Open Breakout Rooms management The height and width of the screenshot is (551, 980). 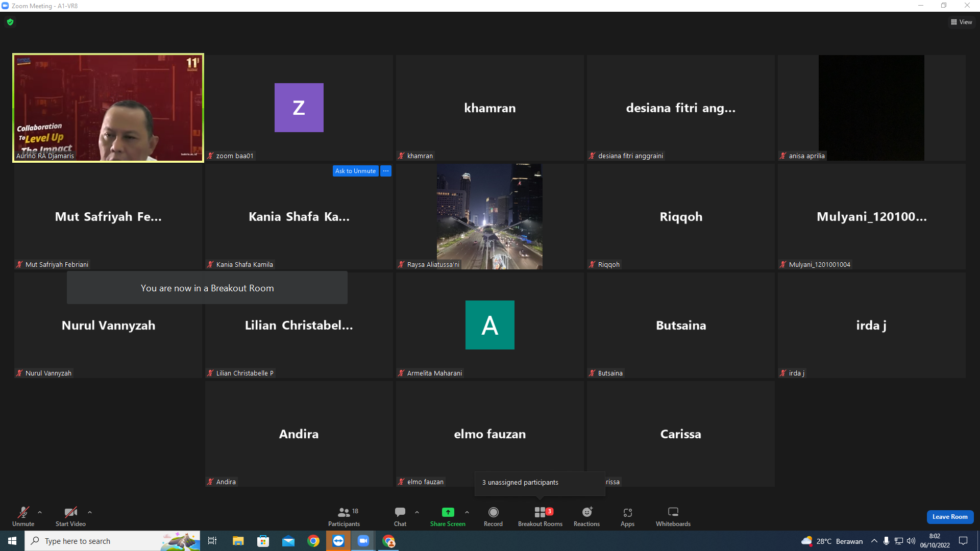point(540,516)
